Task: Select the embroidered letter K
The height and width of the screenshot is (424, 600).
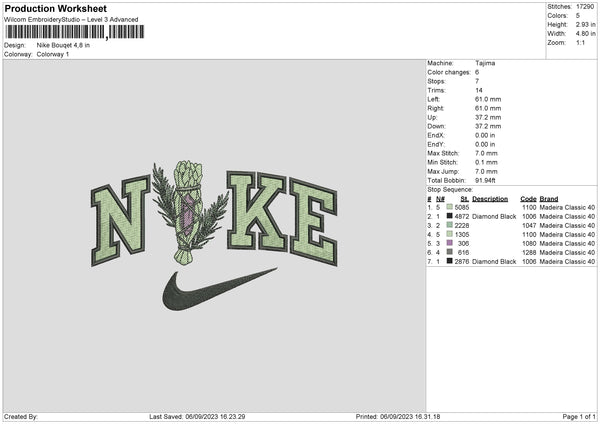Action: pyautogui.click(x=257, y=212)
